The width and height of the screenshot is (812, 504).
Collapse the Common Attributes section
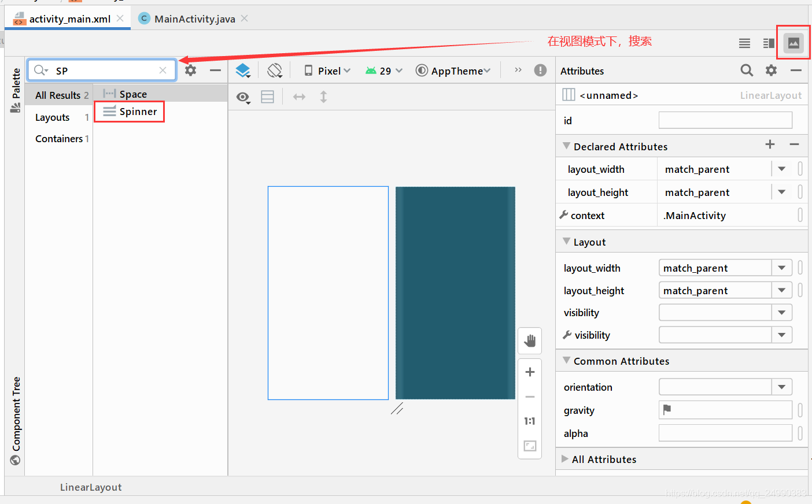pyautogui.click(x=566, y=361)
